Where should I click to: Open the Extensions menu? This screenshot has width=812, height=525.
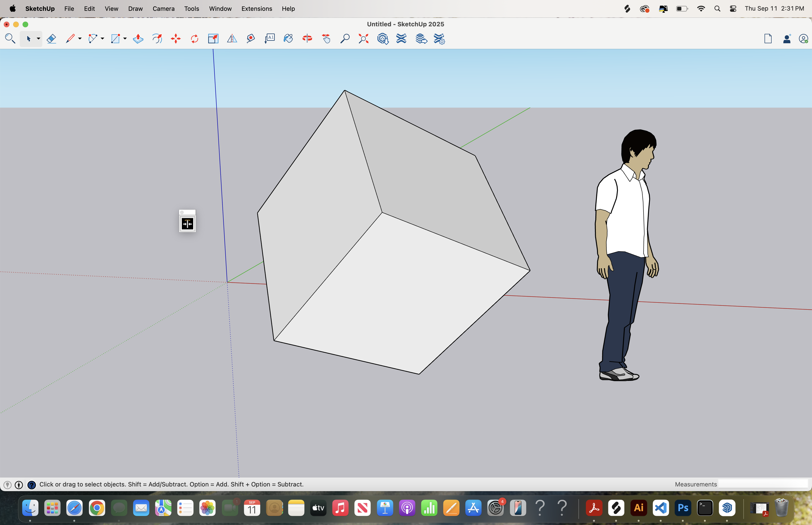pyautogui.click(x=256, y=8)
